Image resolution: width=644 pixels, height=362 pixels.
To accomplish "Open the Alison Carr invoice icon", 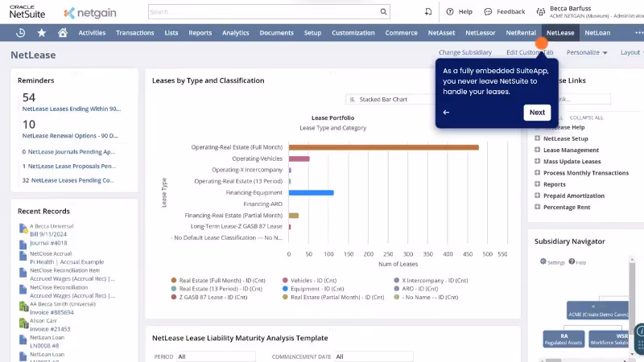I will [23, 323].
